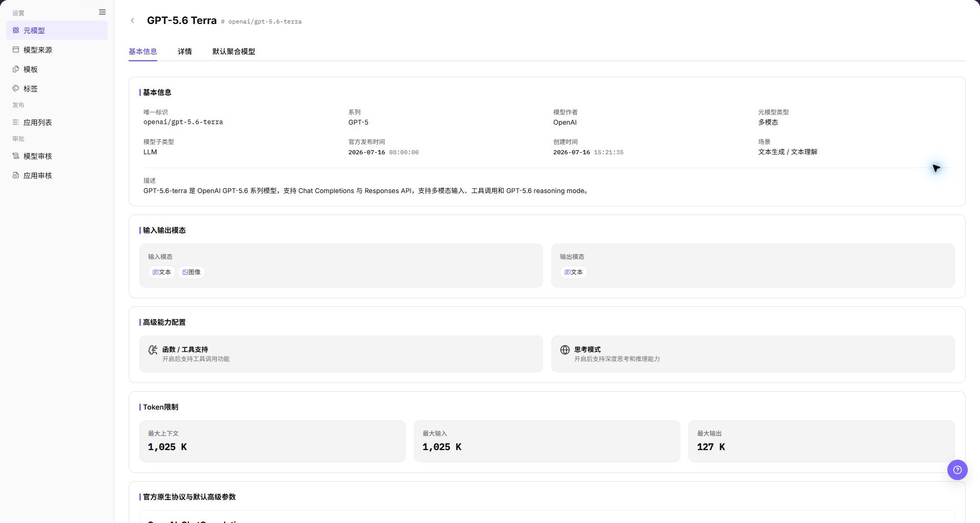The image size is (980, 523).
Task: Switch to the 默认聚合模型 tab
Action: (x=234, y=52)
